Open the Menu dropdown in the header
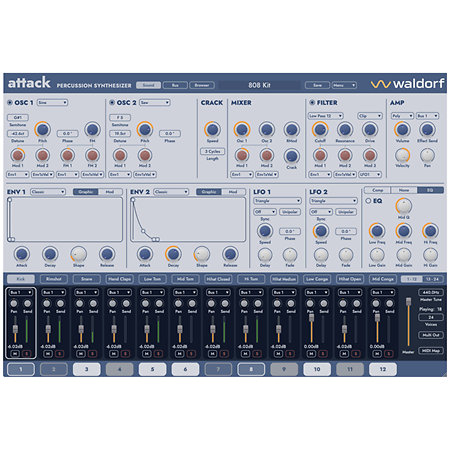 (344, 85)
